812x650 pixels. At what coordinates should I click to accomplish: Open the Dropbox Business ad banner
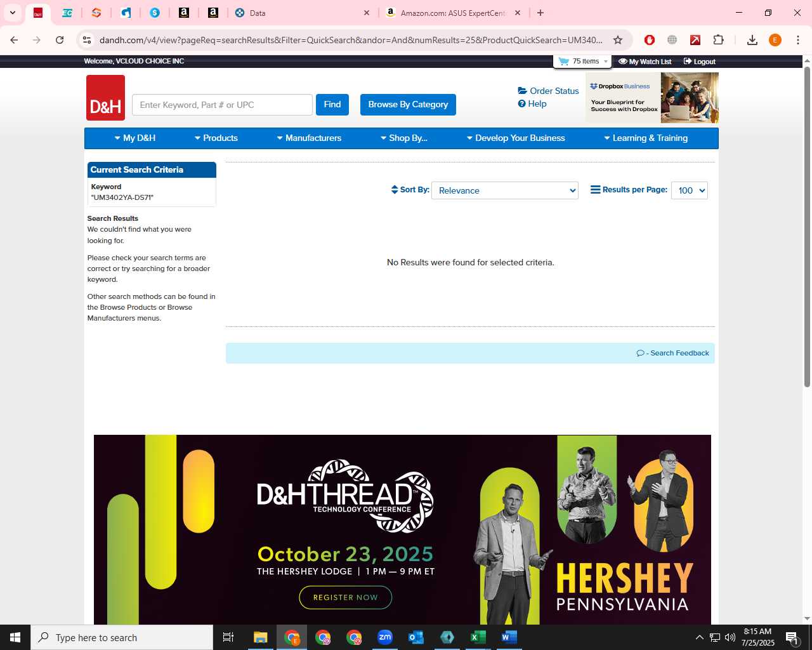[x=652, y=98]
